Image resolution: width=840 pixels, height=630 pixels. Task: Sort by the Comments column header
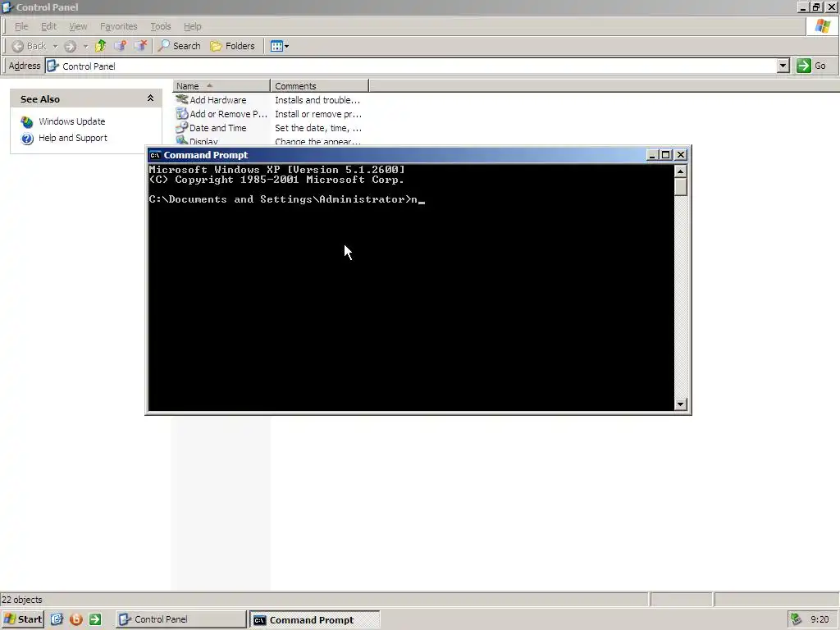pyautogui.click(x=319, y=85)
